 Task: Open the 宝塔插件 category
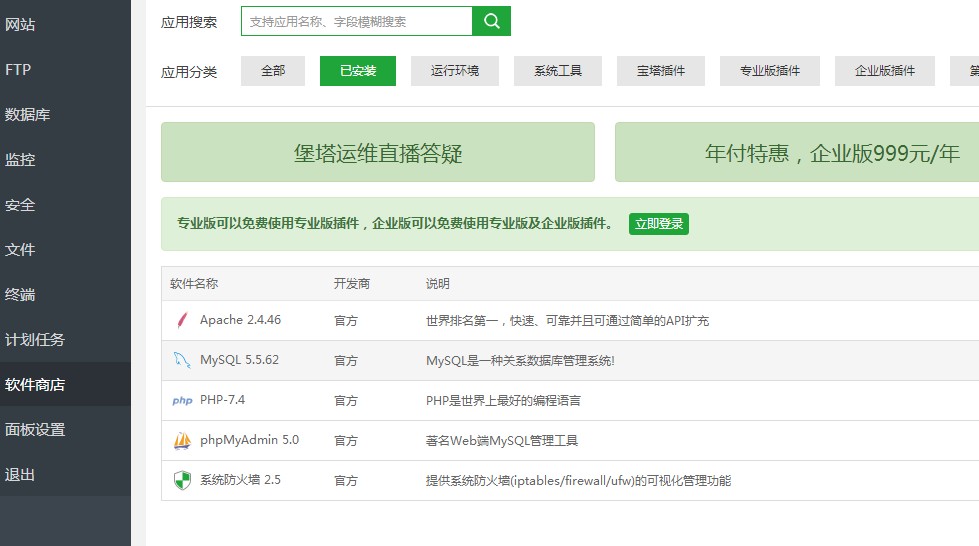click(x=661, y=71)
